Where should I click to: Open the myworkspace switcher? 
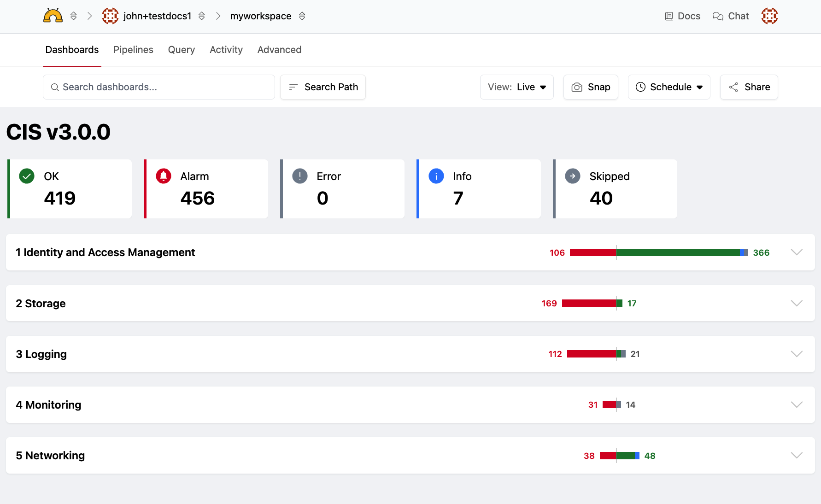[x=302, y=16]
